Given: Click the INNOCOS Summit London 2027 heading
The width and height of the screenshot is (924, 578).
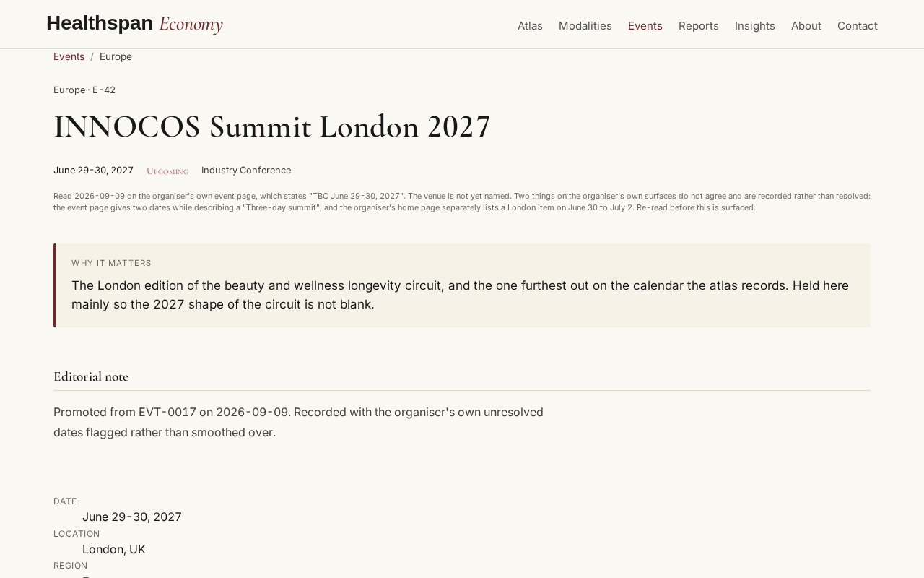Looking at the screenshot, I should (x=272, y=126).
